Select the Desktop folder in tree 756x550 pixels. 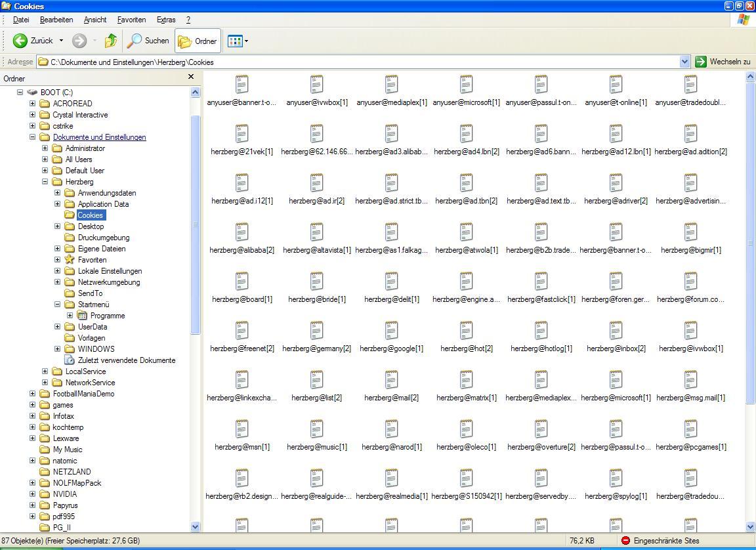[91, 226]
